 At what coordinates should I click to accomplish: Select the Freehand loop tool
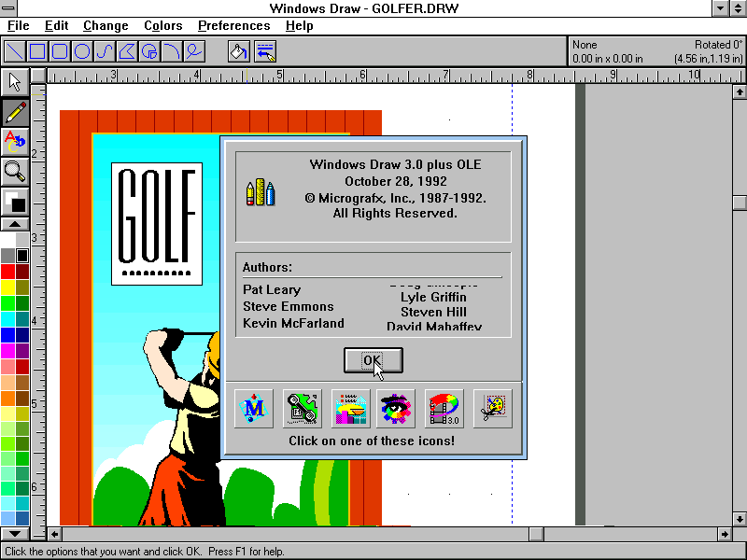pos(194,51)
